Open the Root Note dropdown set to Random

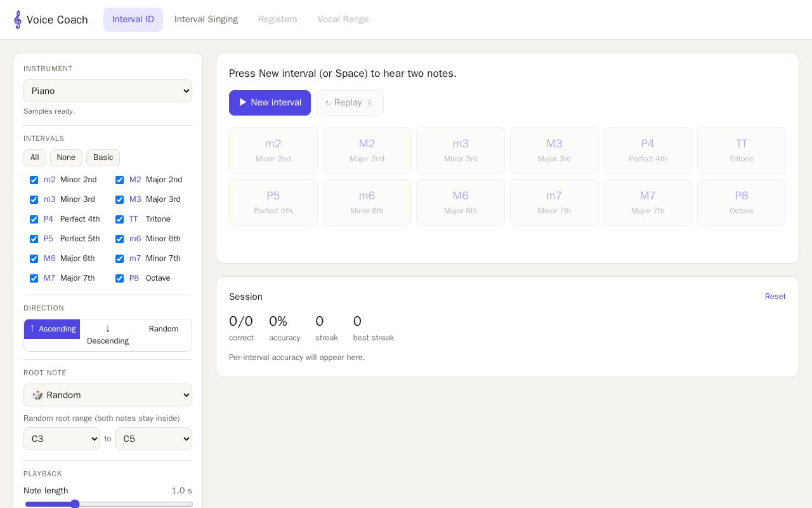point(108,395)
